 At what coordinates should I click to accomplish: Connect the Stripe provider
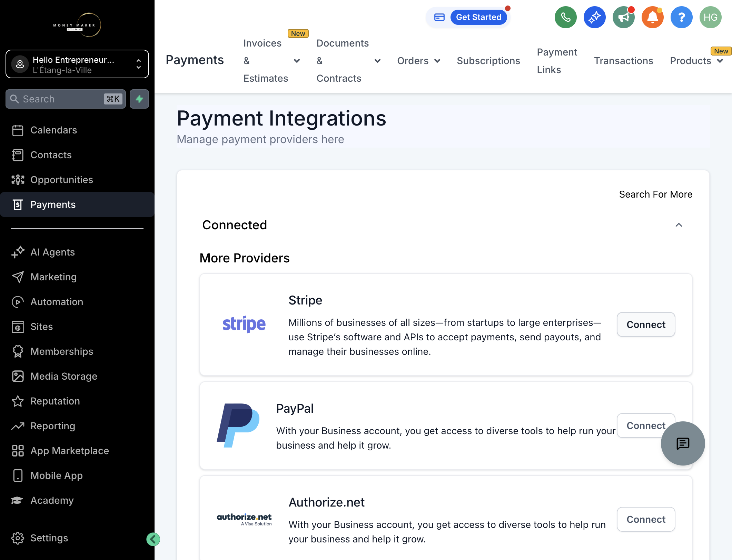(x=646, y=324)
